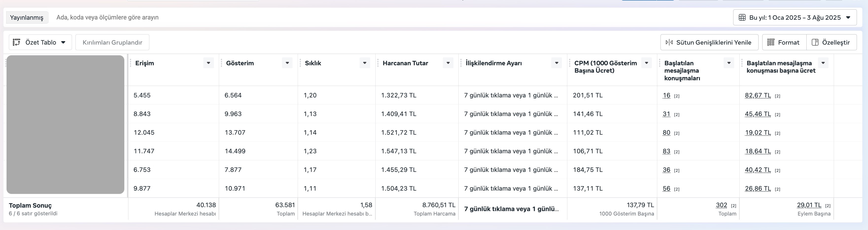
Task: Select the CPM cell 184,75 TL
Action: click(588, 170)
